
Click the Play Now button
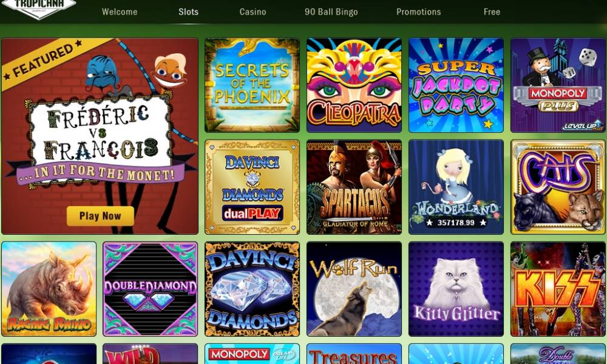(x=100, y=216)
